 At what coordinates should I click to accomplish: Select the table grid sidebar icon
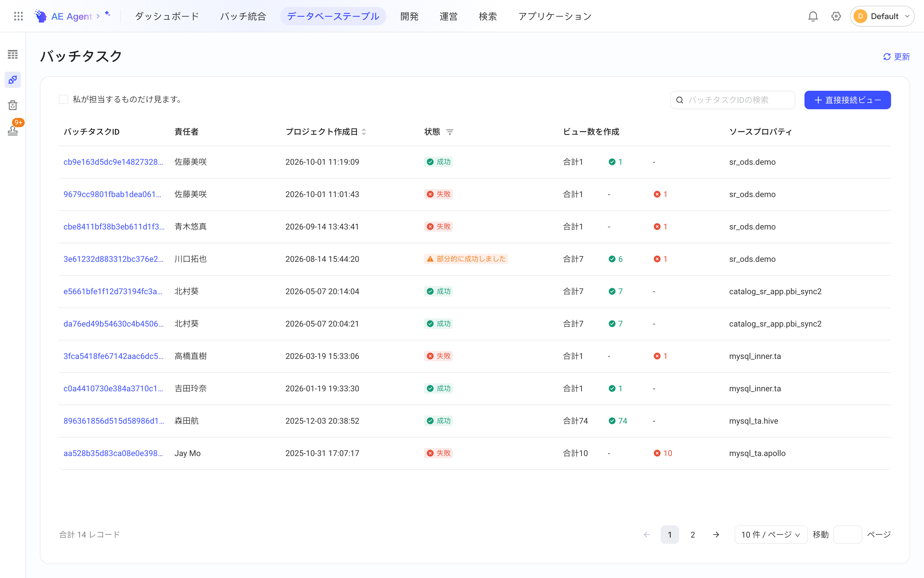click(x=13, y=55)
